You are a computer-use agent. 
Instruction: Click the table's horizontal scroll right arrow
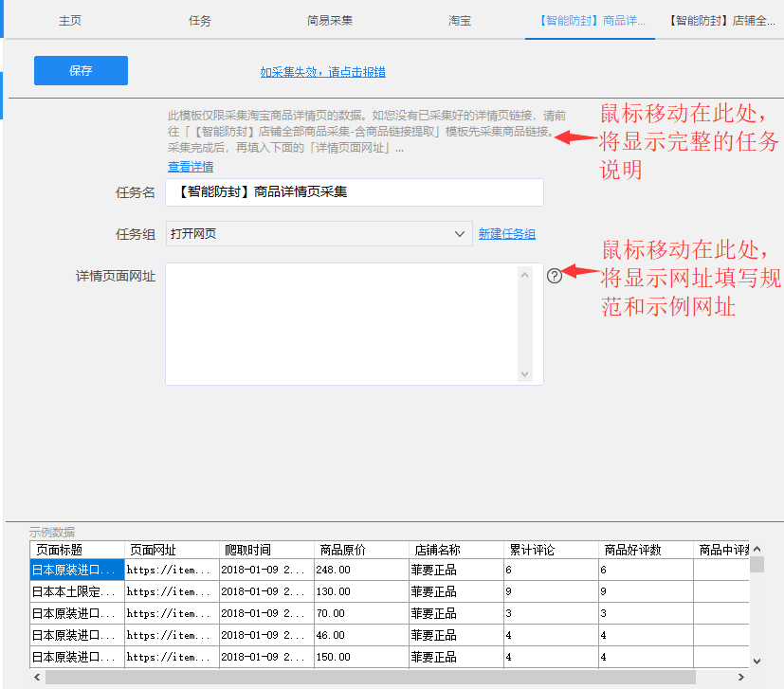pos(741,677)
